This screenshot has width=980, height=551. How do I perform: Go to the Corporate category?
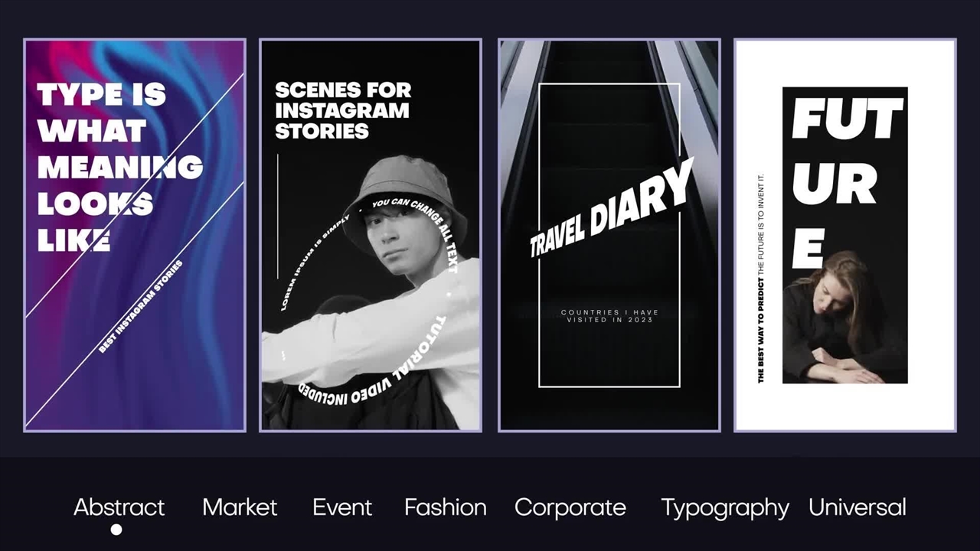(570, 507)
